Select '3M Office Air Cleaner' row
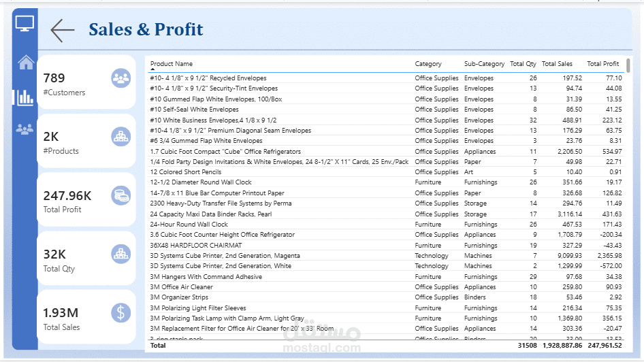The height and width of the screenshot is (362, 644). point(386,287)
